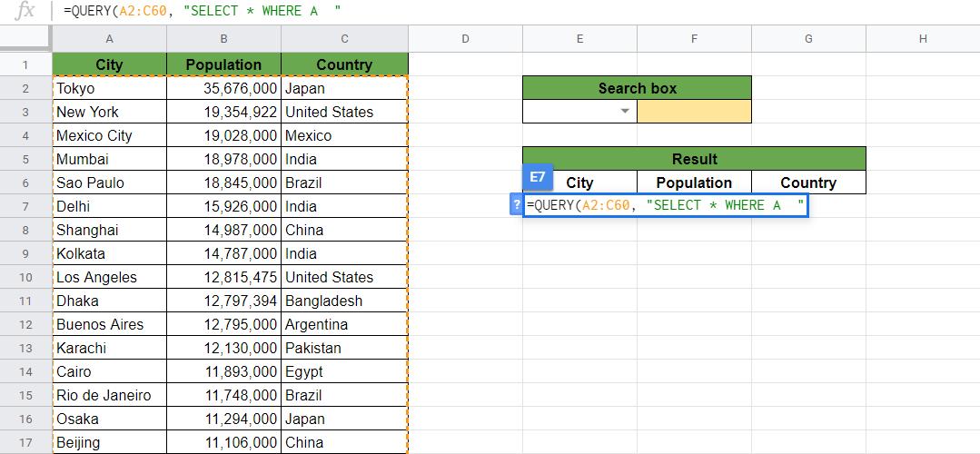Select Beijing's population cell
The image size is (980, 454).
(x=223, y=442)
